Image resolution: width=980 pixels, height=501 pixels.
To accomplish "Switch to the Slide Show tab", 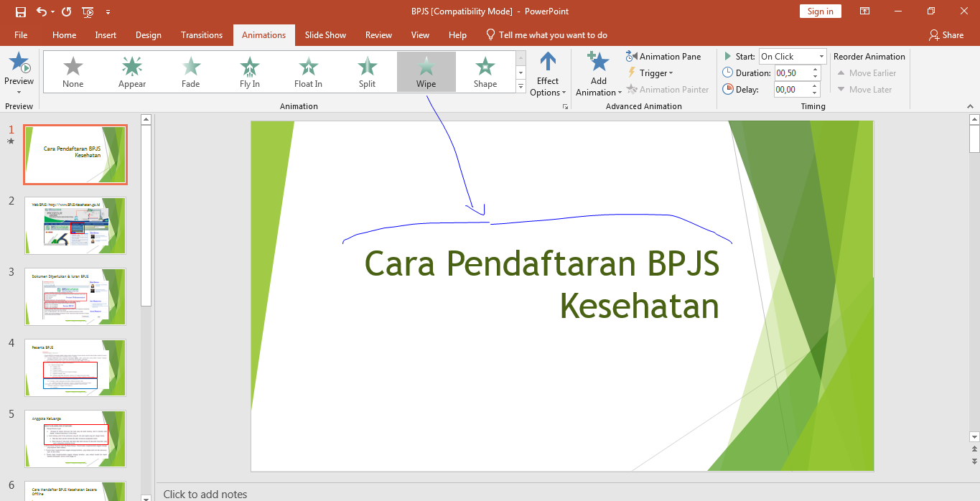I will point(325,35).
